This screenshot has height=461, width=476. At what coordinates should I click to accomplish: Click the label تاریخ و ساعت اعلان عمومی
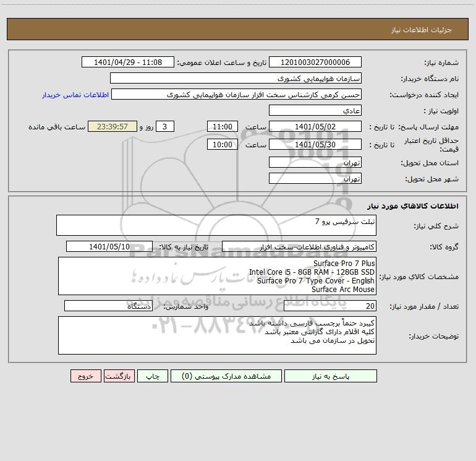[x=222, y=63]
